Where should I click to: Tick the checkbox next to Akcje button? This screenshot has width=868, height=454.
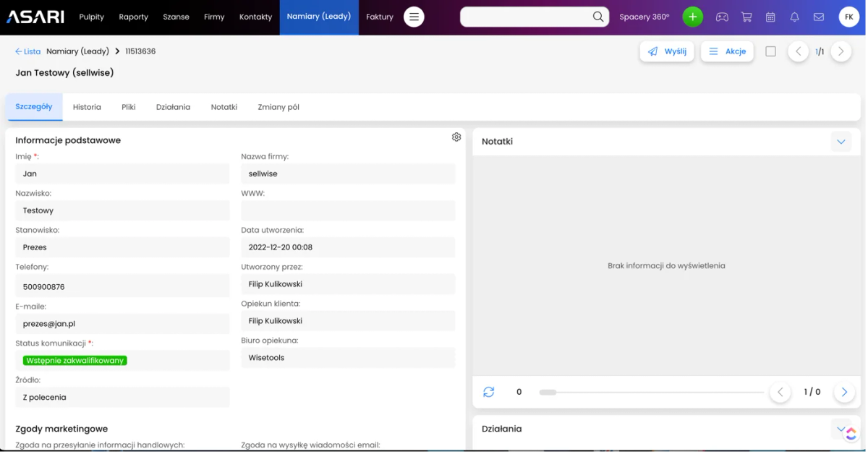[770, 51]
